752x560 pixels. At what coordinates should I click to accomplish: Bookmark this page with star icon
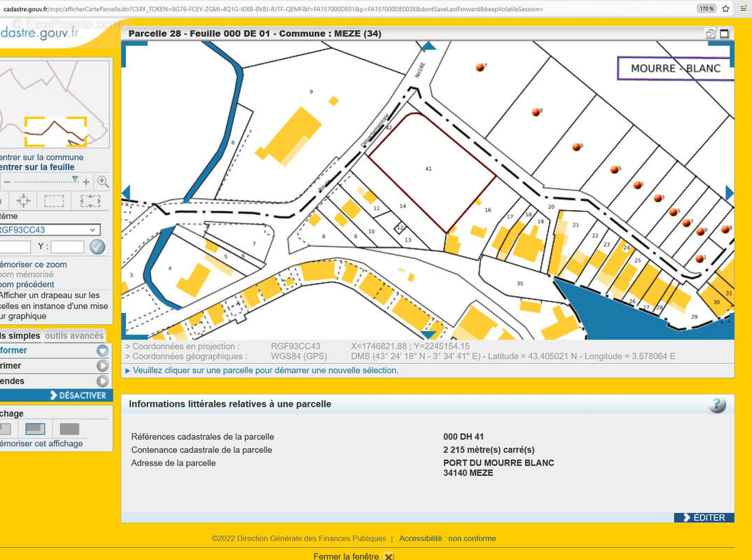click(x=725, y=8)
